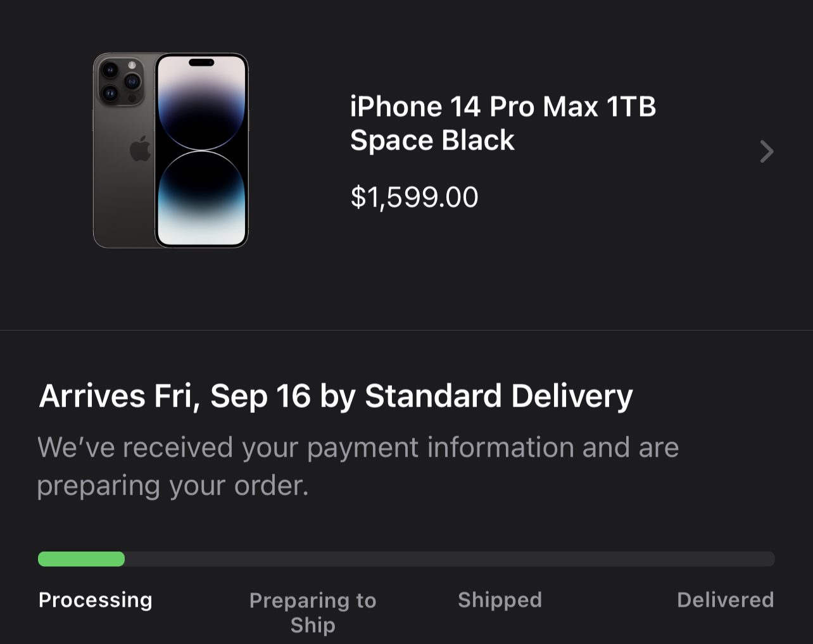Tap the 'preparing your order.' line
This screenshot has width=813, height=644.
pyautogui.click(x=173, y=486)
